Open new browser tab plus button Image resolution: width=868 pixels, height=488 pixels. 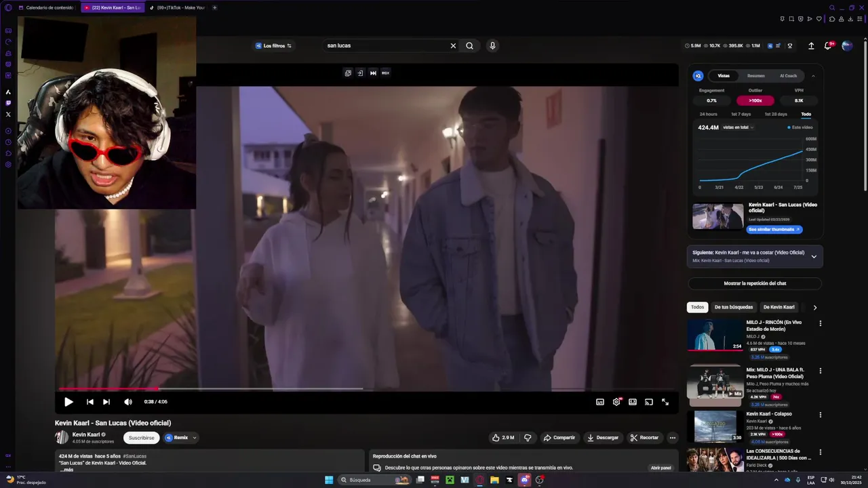(215, 7)
